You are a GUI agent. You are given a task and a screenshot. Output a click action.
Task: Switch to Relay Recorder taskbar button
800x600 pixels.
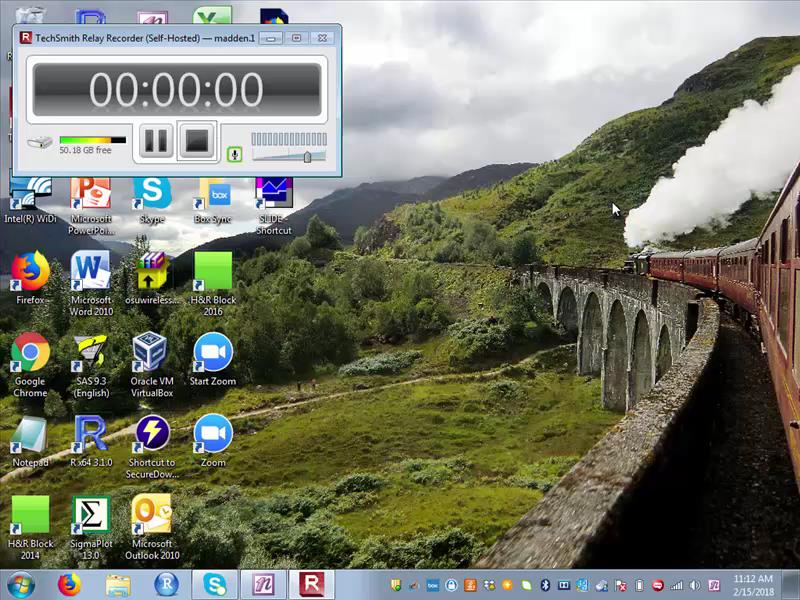tap(313, 584)
